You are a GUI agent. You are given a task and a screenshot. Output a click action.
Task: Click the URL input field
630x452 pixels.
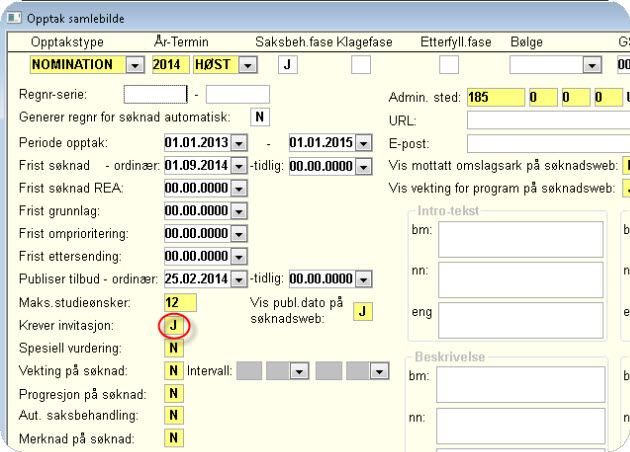point(548,121)
